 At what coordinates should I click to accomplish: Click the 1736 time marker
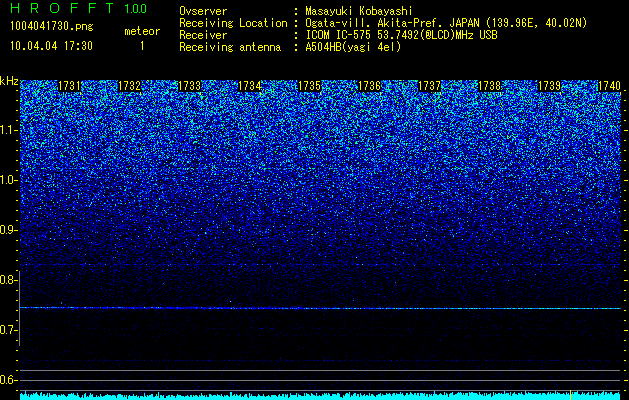(x=369, y=86)
